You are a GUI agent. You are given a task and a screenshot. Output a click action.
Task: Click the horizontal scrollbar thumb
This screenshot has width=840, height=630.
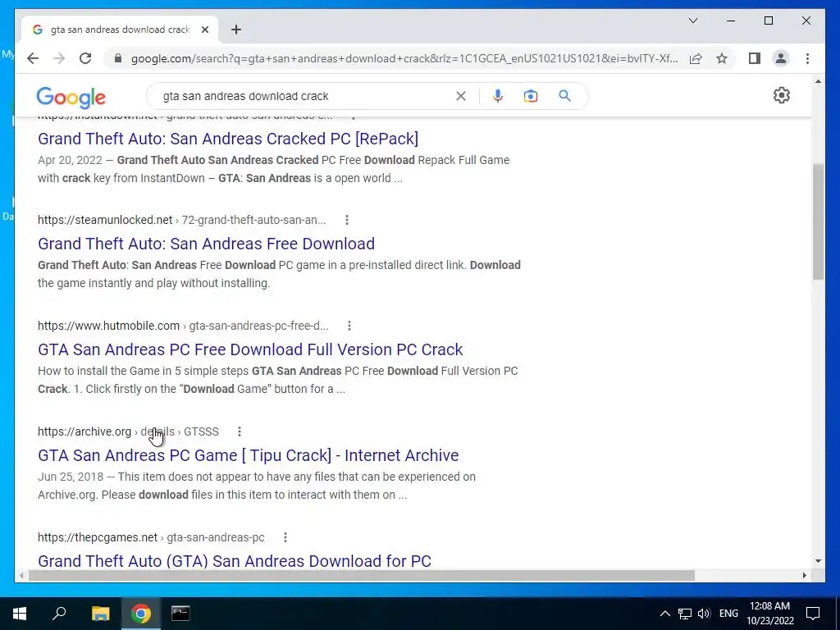click(361, 575)
